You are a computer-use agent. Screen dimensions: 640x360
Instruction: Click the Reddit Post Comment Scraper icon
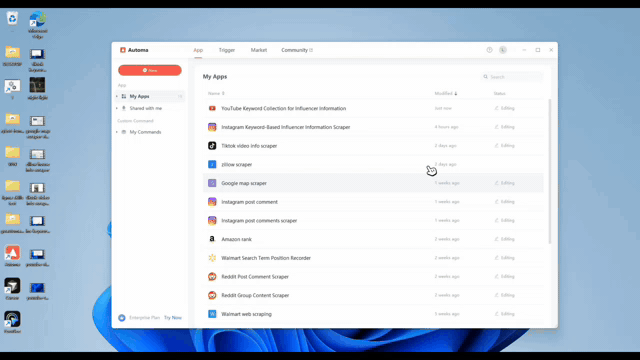tap(212, 277)
